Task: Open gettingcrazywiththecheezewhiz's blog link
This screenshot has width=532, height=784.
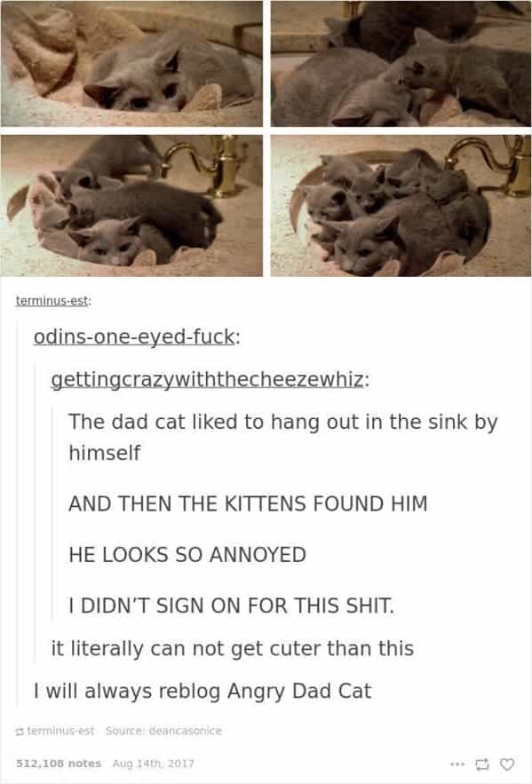Action: [208, 380]
